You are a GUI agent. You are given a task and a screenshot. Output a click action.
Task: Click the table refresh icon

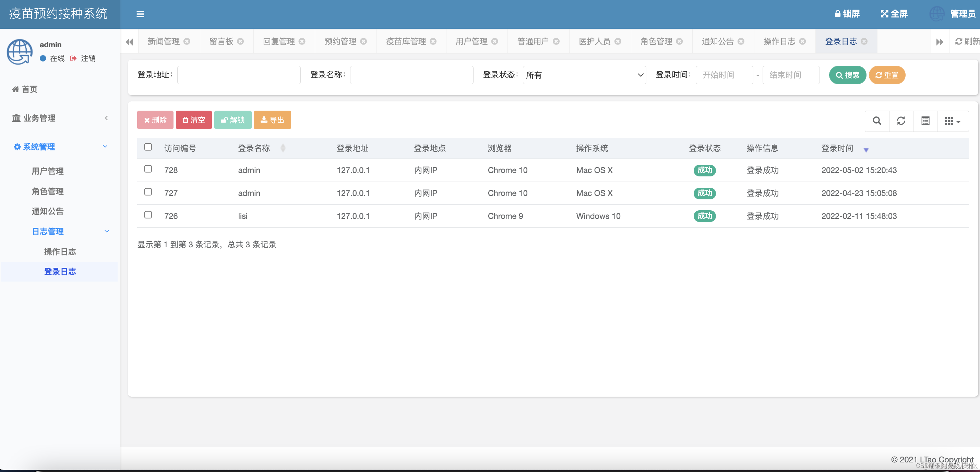click(900, 121)
